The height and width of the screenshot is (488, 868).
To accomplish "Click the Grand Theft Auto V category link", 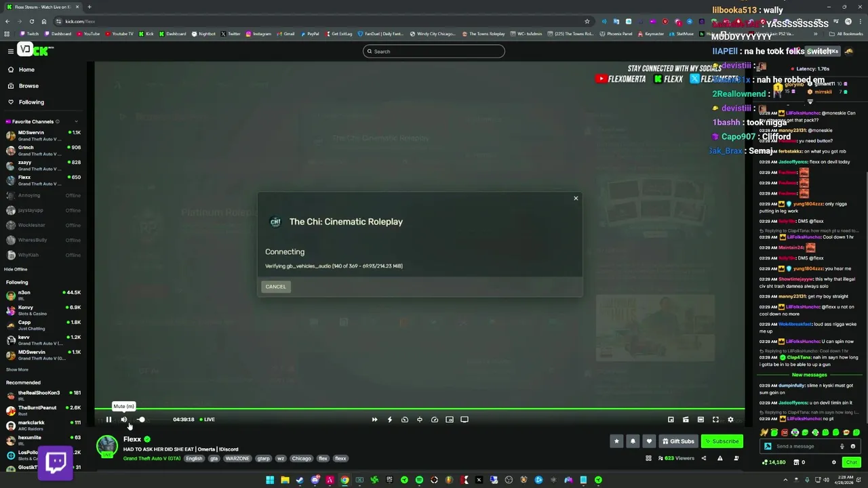I will click(152, 458).
